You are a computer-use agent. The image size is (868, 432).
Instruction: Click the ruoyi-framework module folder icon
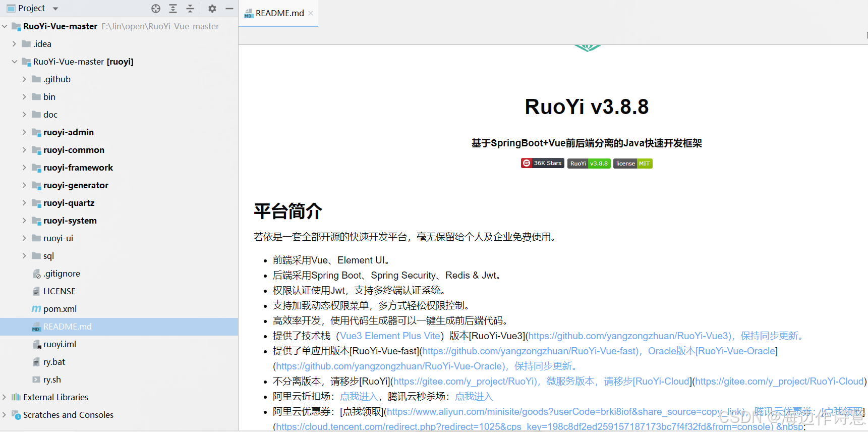click(36, 168)
